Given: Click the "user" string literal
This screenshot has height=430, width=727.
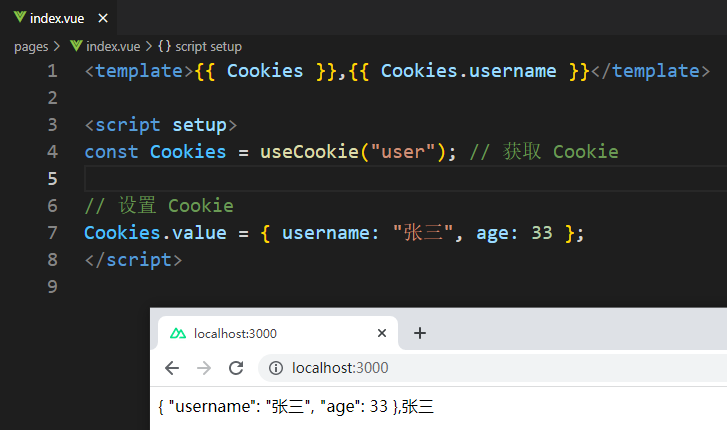Looking at the screenshot, I should [402, 152].
